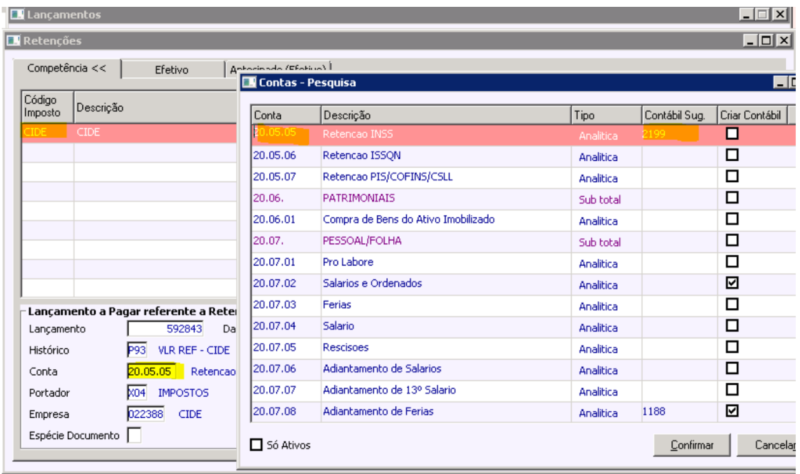Tick Criar Contábil for Rescisoes
Screen dimensions: 800x474
[732, 347]
